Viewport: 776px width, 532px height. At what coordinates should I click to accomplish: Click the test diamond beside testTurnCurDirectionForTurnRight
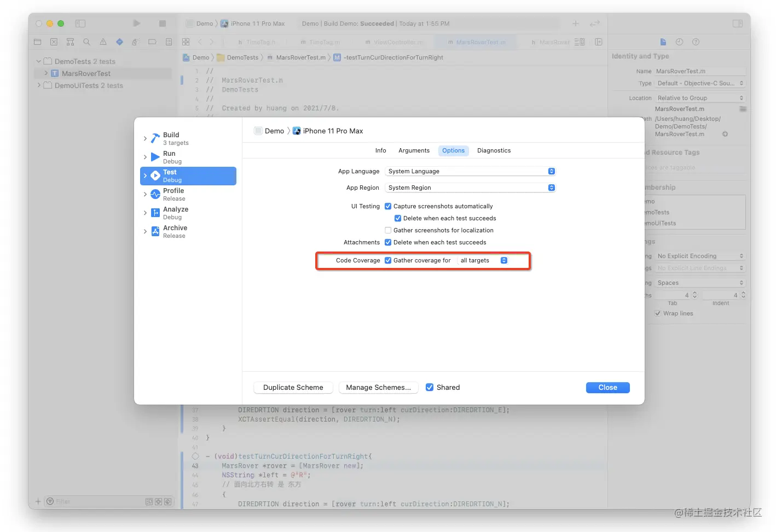tap(195, 456)
